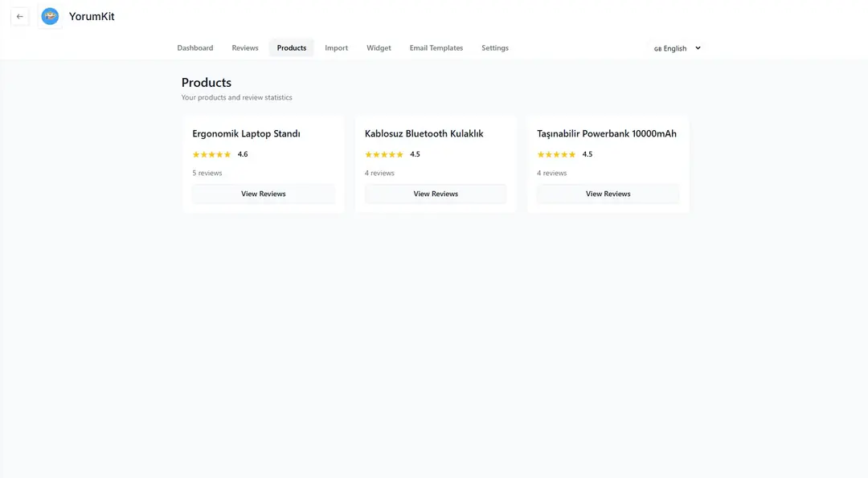Click the Ergonomik Laptop Standı product title
This screenshot has width=868, height=478.
tap(246, 134)
